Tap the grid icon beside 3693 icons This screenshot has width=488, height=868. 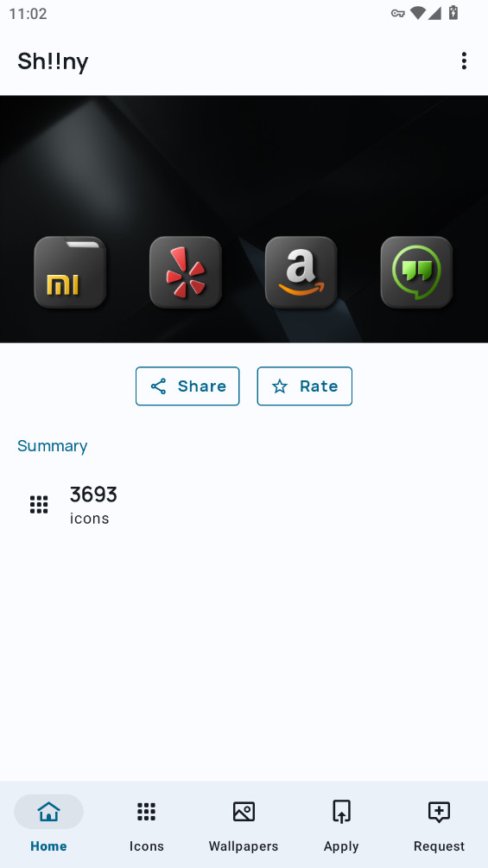tap(39, 504)
